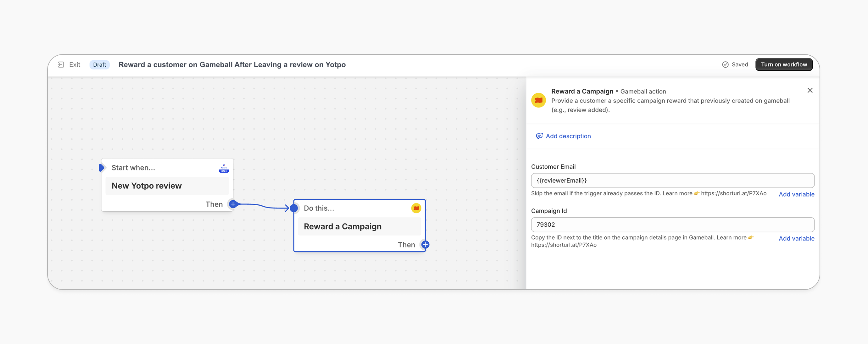Edit the Campaign Id value 79302
Image resolution: width=868 pixels, height=344 pixels.
[673, 225]
